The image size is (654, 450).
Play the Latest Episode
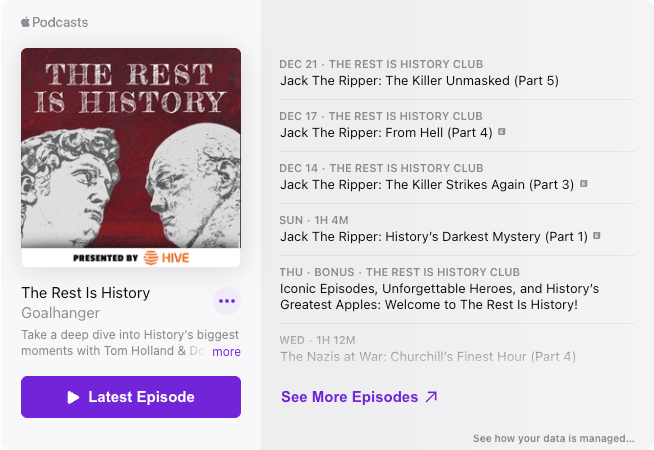pos(131,397)
